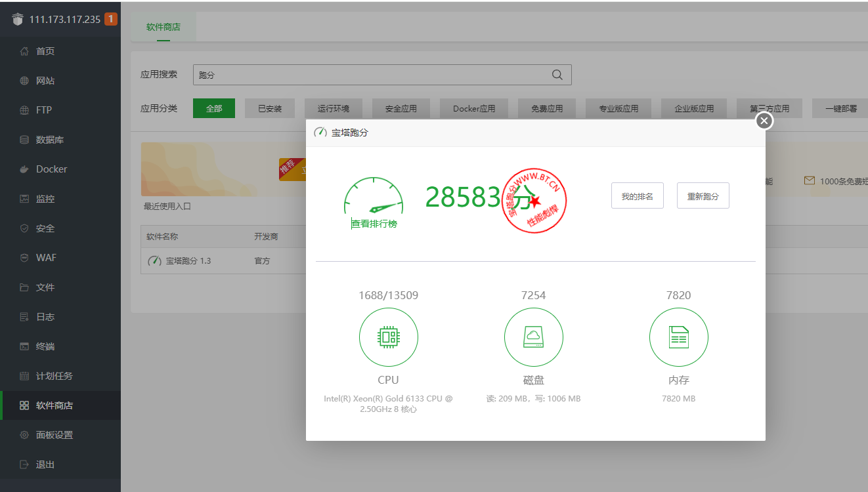Click the 官方 developer cell
Image resolution: width=868 pixels, height=492 pixels.
coord(262,261)
